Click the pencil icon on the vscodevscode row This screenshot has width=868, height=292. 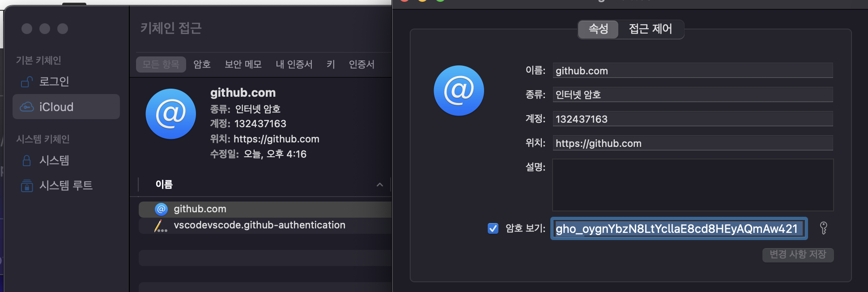click(161, 226)
